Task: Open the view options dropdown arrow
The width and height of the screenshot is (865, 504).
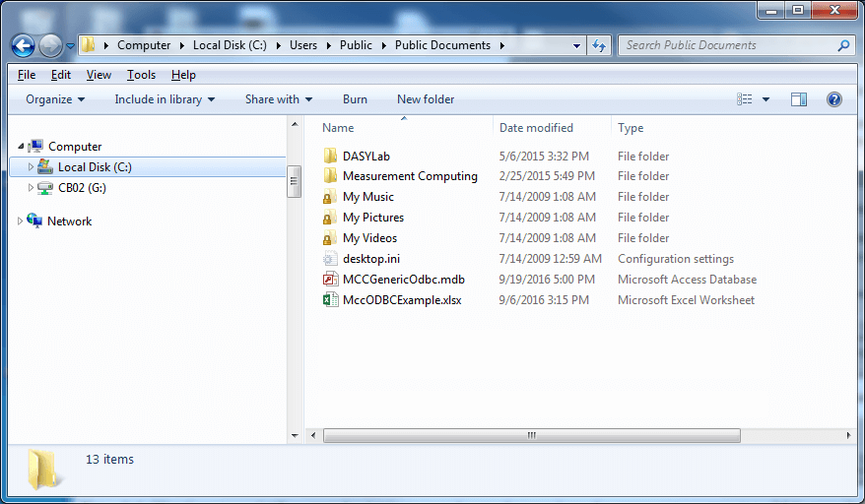Action: click(765, 99)
